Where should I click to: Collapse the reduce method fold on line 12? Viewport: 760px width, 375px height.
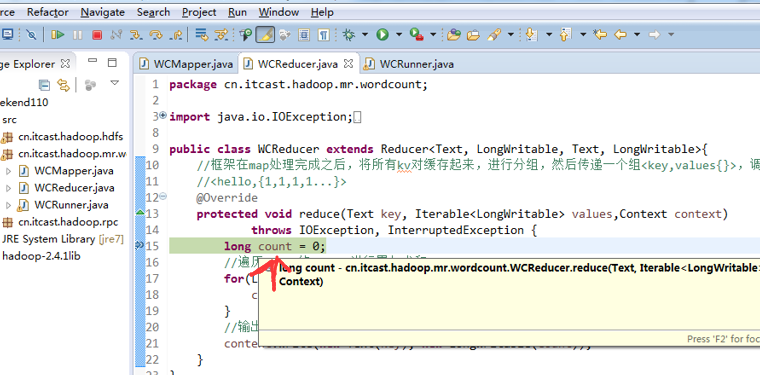click(163, 196)
